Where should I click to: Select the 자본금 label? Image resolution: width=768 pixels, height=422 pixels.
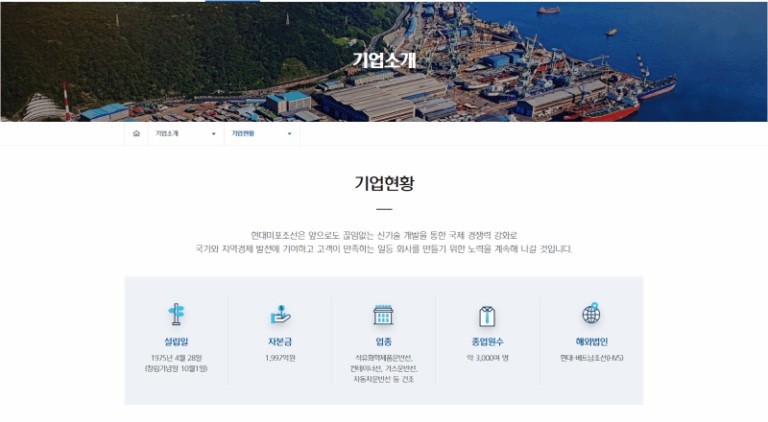coord(280,342)
